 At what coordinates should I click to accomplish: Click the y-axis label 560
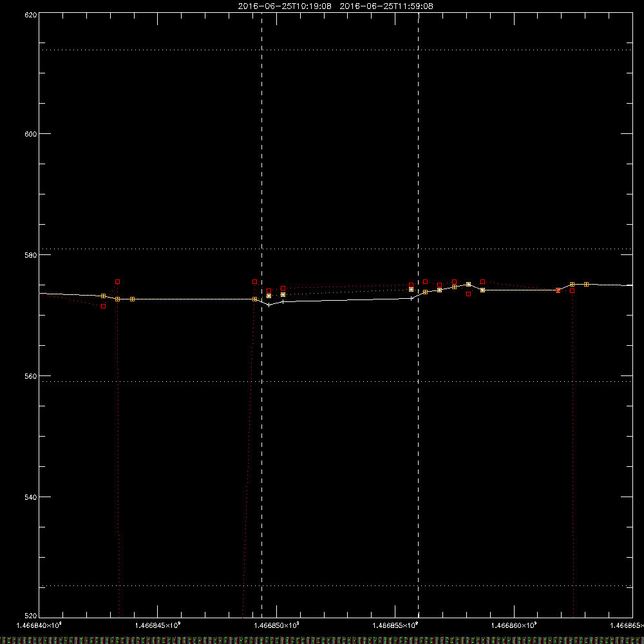tap(31, 376)
